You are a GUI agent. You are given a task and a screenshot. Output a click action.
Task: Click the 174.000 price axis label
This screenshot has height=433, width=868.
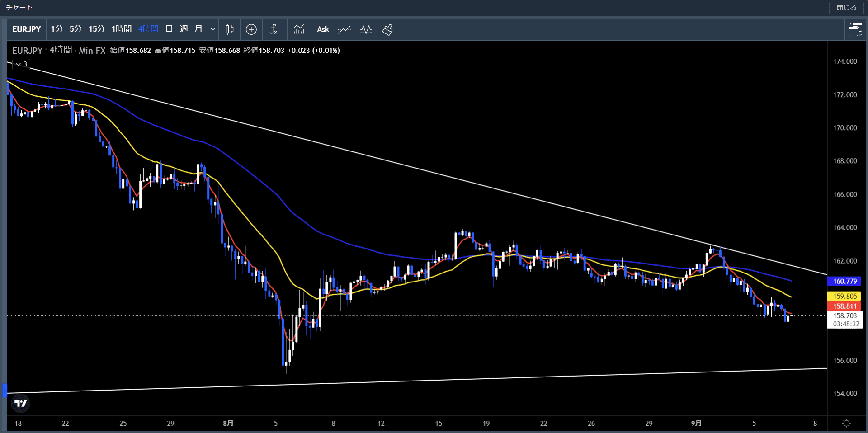click(x=845, y=61)
